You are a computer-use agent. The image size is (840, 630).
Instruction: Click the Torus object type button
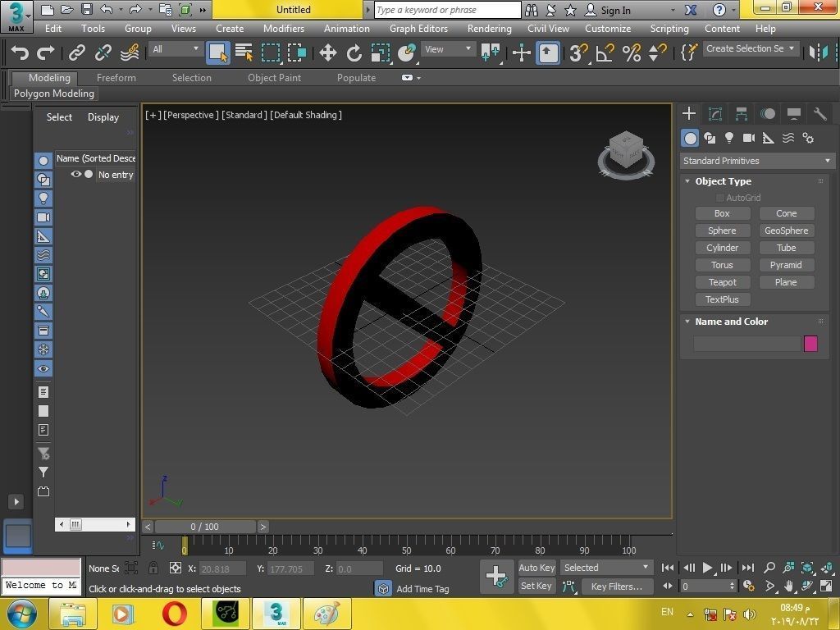[722, 265]
